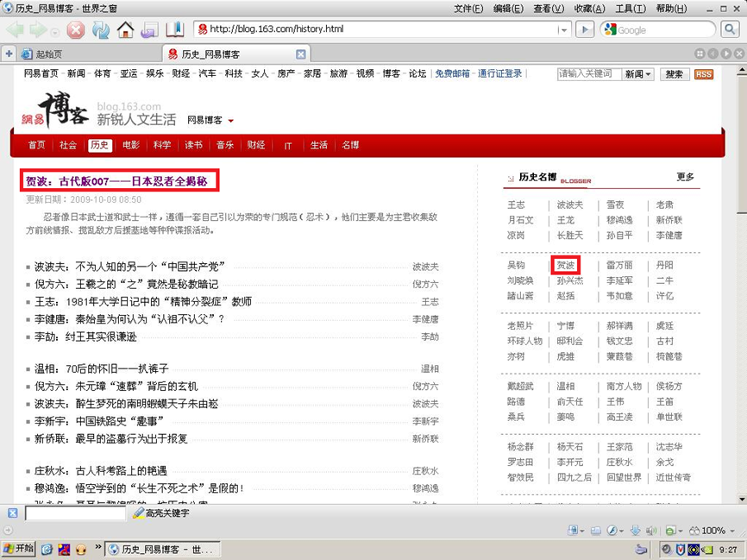Toggle the status bar sound speaker icon

coord(650,531)
